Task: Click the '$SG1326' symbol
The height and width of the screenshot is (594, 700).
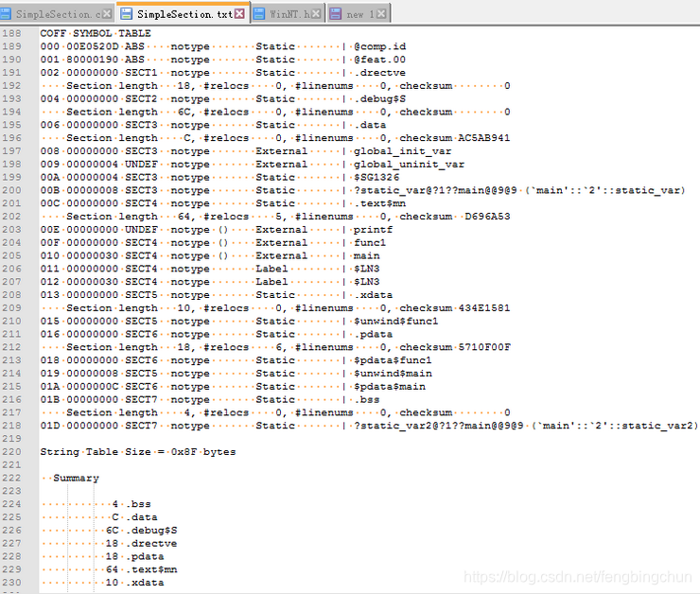Action: (376, 177)
